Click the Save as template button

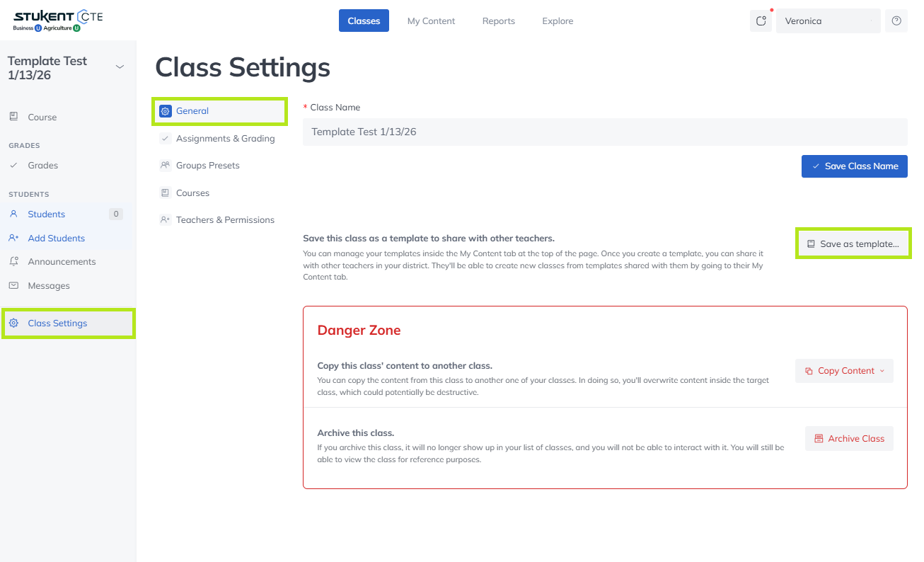tap(853, 243)
